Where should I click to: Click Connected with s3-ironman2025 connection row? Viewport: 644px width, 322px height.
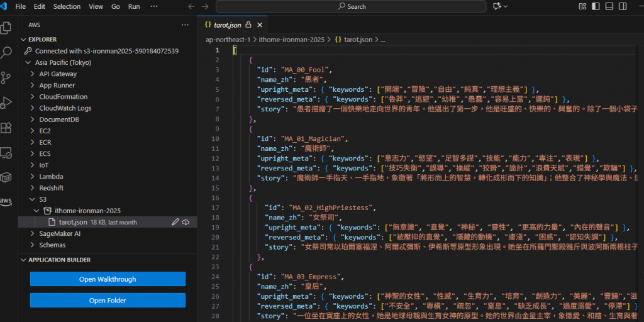tap(108, 51)
